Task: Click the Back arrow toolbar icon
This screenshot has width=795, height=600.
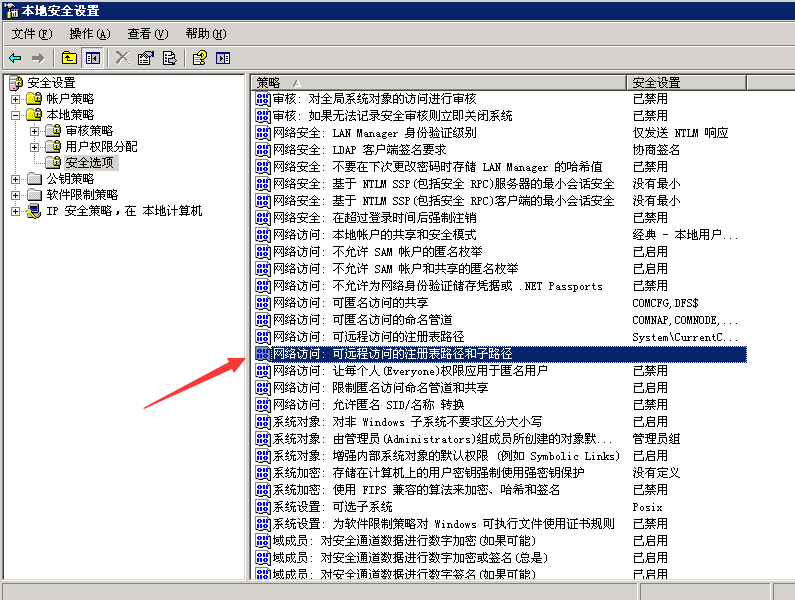Action: pos(15,58)
